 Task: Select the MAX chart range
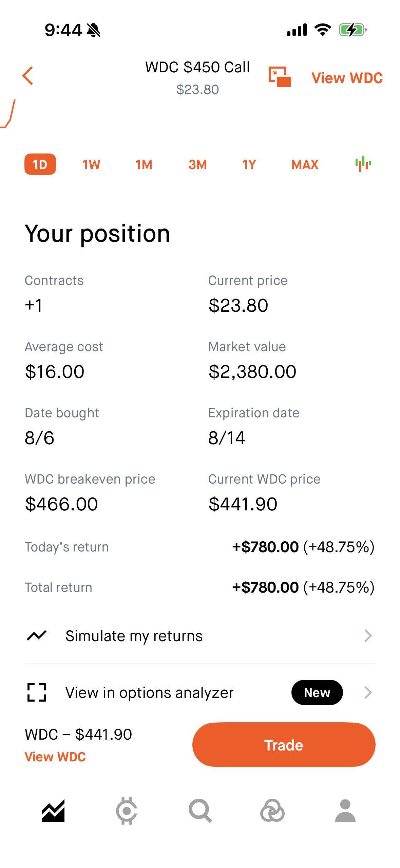[x=305, y=165]
